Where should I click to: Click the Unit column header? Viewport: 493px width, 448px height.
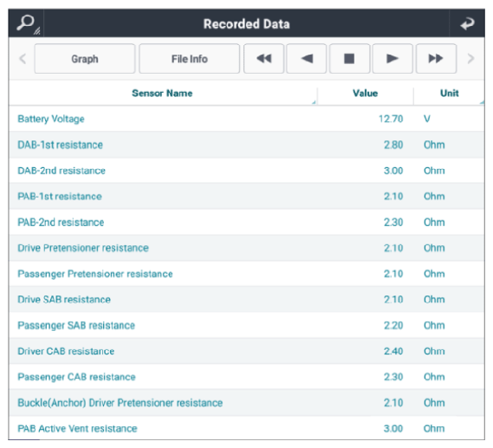[x=450, y=93]
